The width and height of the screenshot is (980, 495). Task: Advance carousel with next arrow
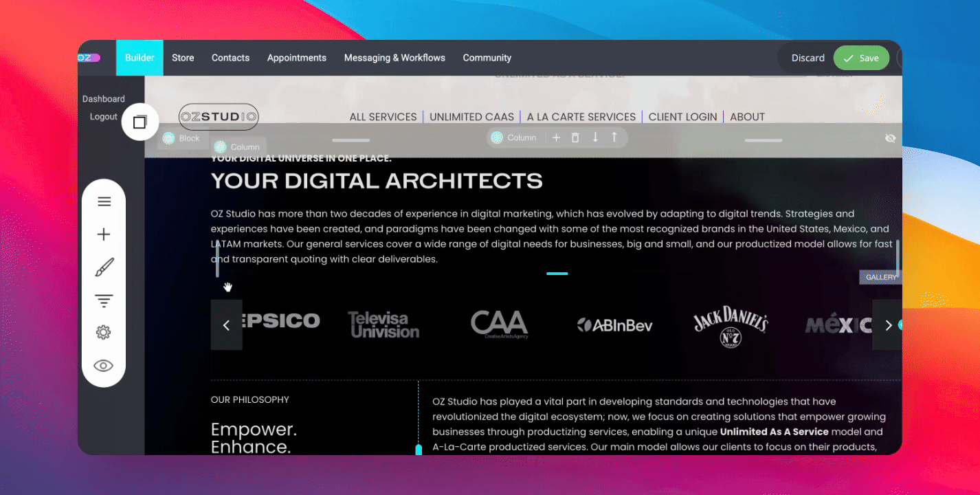(887, 325)
